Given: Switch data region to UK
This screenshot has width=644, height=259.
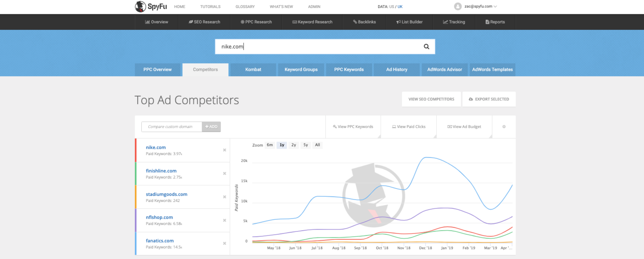Looking at the screenshot, I should 400,7.
